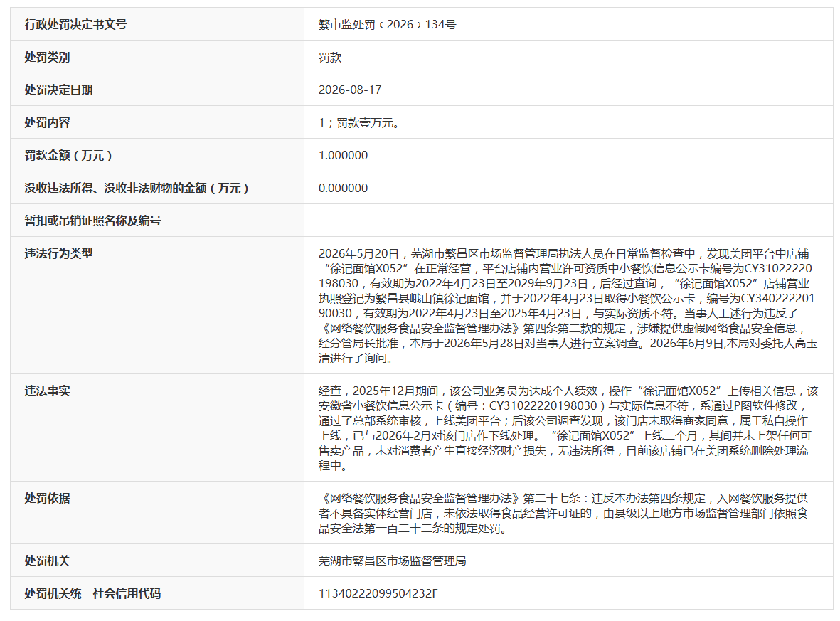This screenshot has width=840, height=621.
Task: Click the penalty type value 罚款
Action: [330, 58]
